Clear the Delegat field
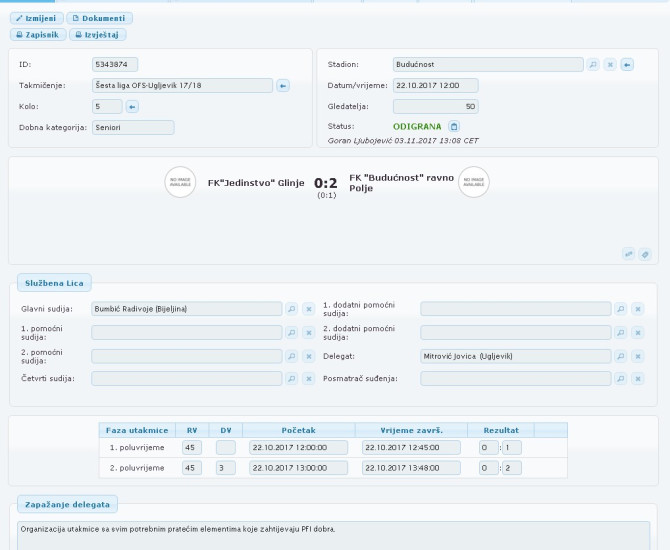 pos(638,355)
